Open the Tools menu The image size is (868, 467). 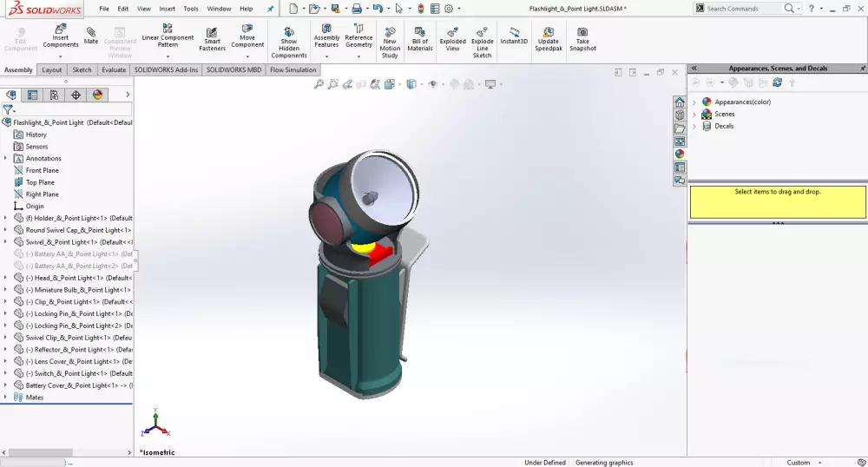191,9
